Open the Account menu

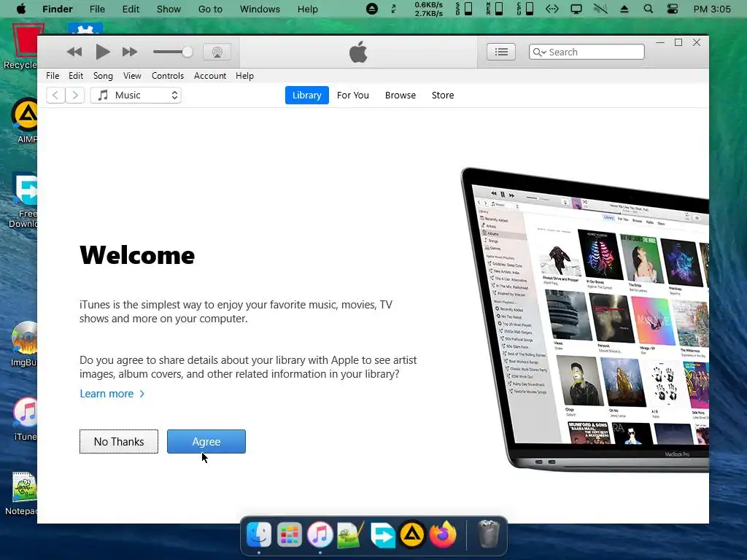[210, 76]
